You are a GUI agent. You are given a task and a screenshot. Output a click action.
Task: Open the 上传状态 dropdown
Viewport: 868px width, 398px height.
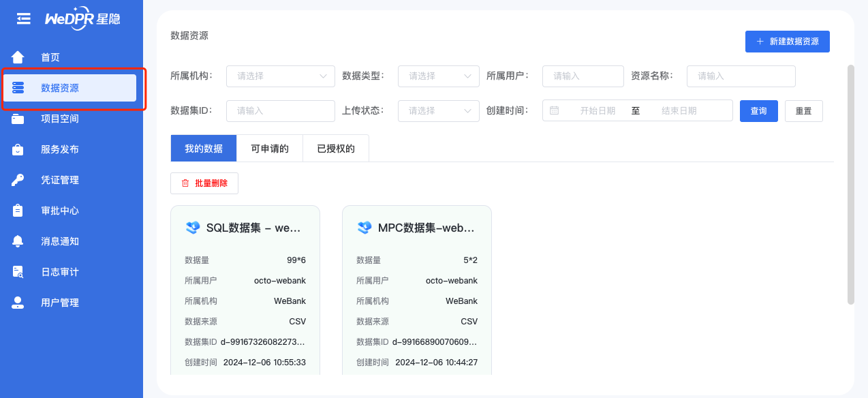tap(439, 110)
